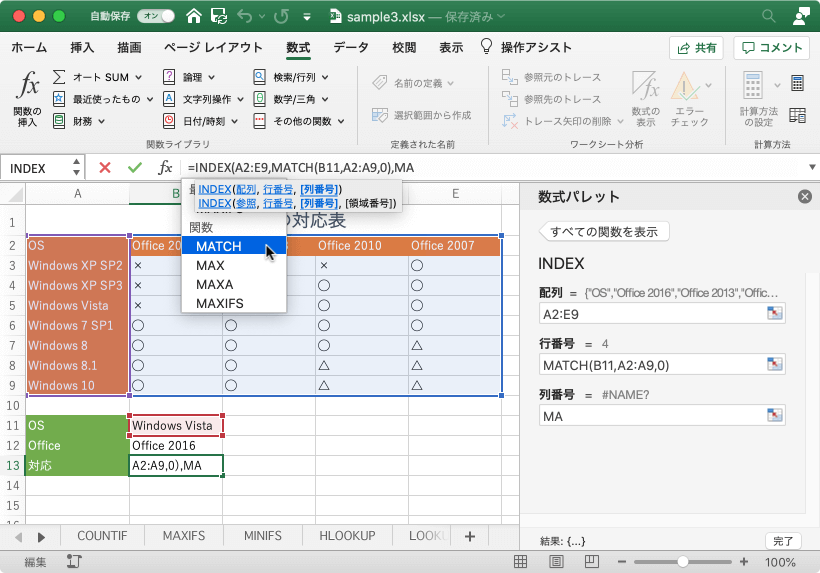Open the 校閲 tab

[x=404, y=48]
